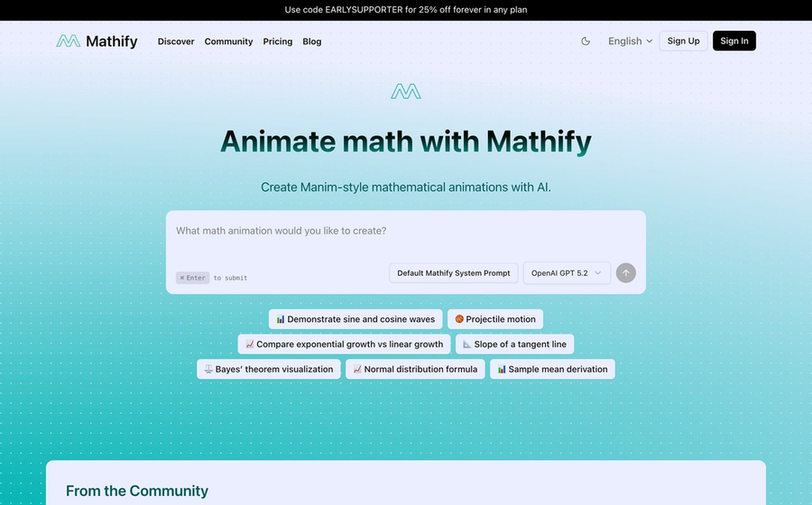The image size is (812, 505).
Task: Expand the OpenAI GPT 5.2 model dropdown
Action: (x=567, y=272)
